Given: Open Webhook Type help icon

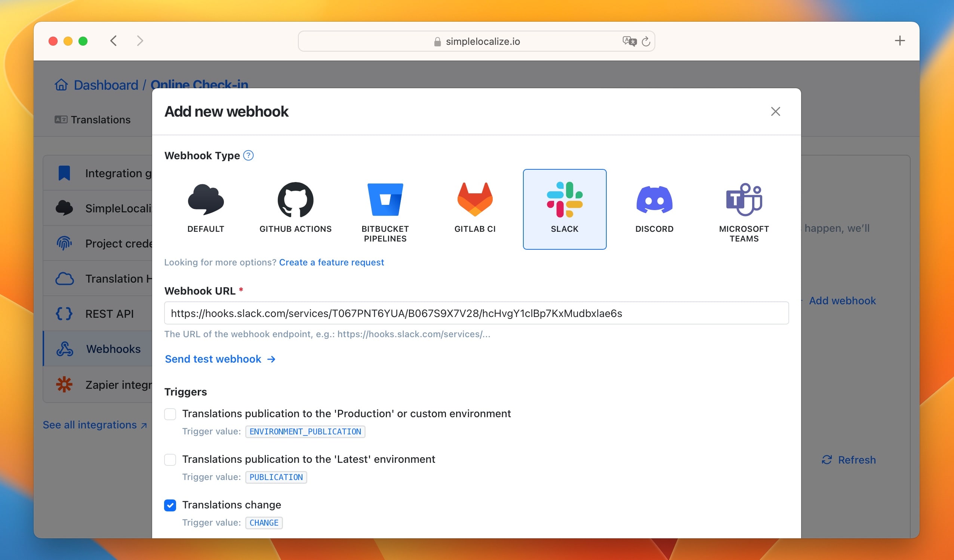Looking at the screenshot, I should click(x=248, y=155).
